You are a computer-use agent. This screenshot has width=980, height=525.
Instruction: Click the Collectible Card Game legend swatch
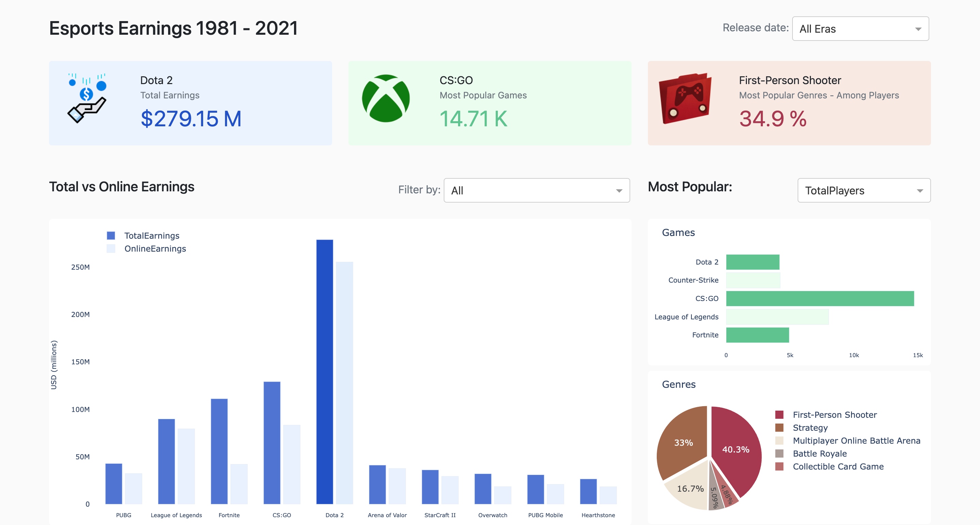pos(779,466)
